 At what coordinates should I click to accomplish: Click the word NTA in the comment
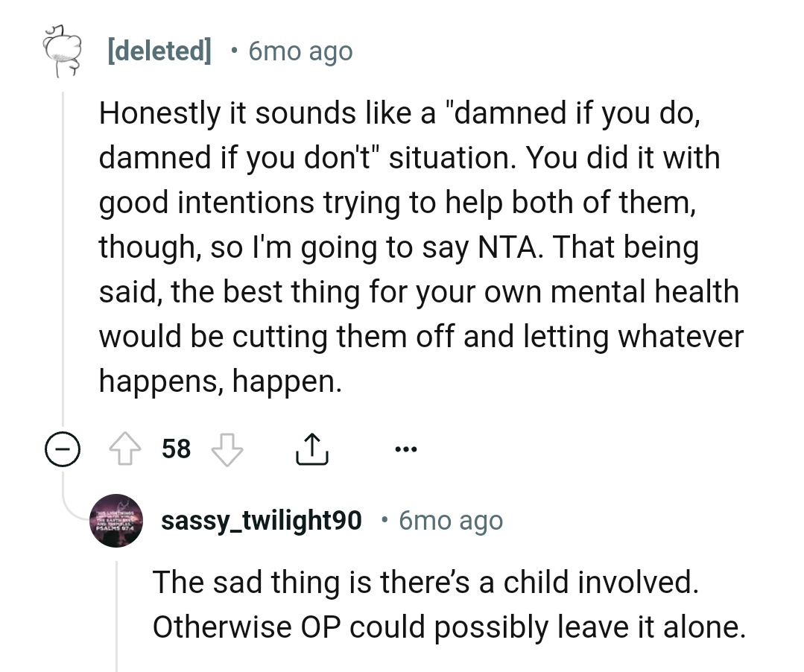[507, 247]
